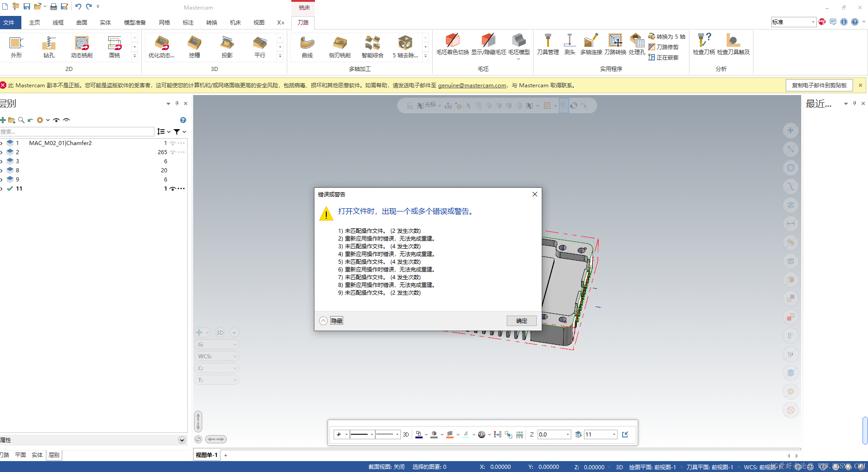Open the level number 11 dropdown

614,434
